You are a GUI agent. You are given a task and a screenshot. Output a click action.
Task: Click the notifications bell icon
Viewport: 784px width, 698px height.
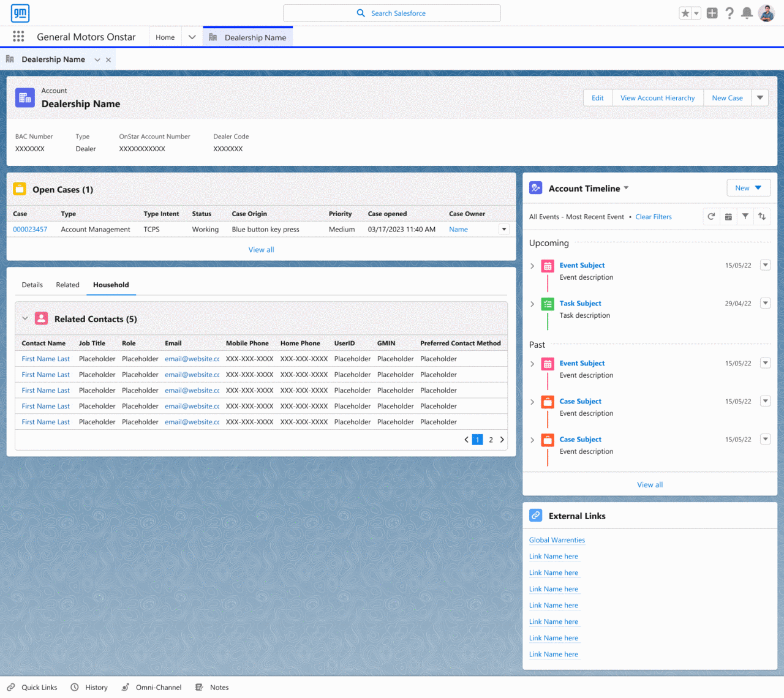(747, 13)
